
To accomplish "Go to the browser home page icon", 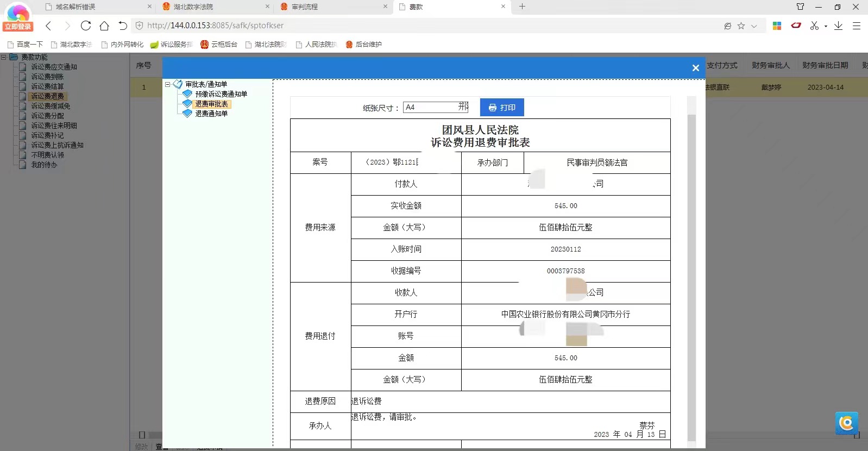I will (104, 26).
